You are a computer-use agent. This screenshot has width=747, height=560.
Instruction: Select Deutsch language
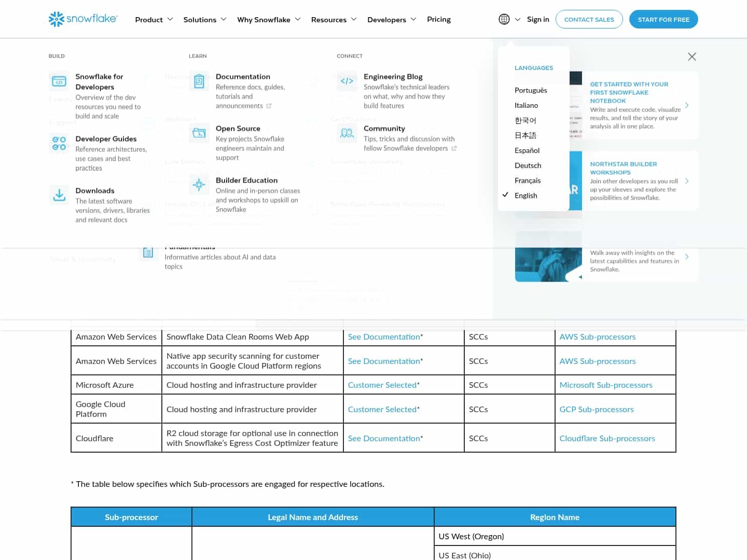pyautogui.click(x=528, y=165)
